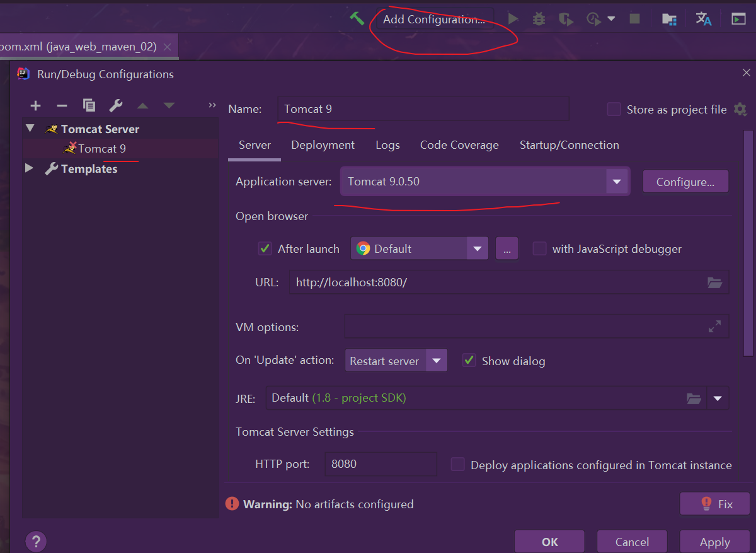Click the browser ellipsis button
756x553 pixels.
[x=507, y=248]
